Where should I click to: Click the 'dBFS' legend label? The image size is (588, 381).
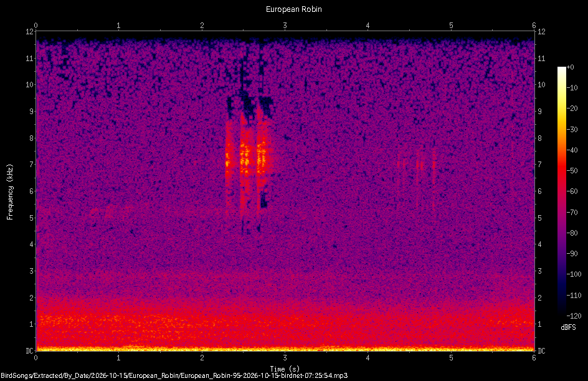[x=568, y=327]
